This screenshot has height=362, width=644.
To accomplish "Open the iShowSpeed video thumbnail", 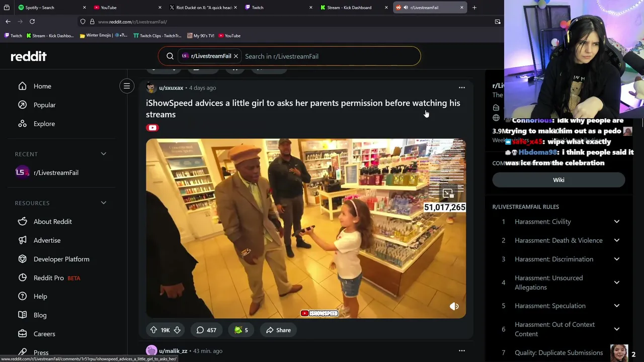I will pyautogui.click(x=306, y=228).
